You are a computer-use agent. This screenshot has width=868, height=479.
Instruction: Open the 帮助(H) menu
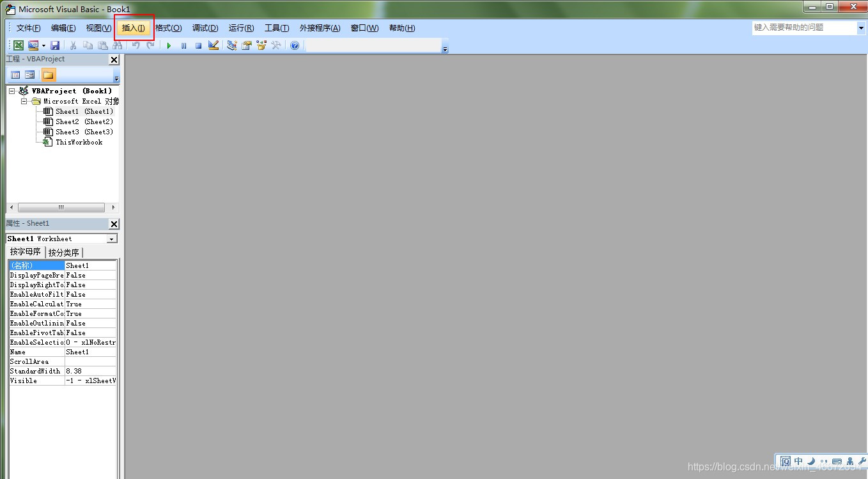tap(401, 28)
